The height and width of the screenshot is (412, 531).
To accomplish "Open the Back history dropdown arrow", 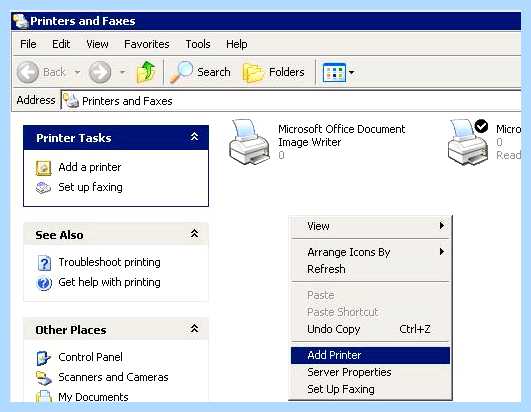I will (x=78, y=72).
